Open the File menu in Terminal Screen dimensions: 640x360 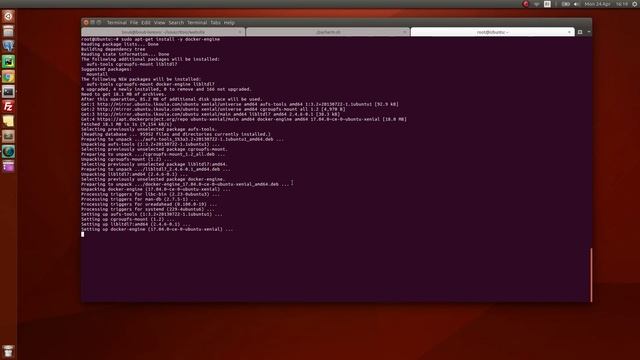click(x=134, y=22)
